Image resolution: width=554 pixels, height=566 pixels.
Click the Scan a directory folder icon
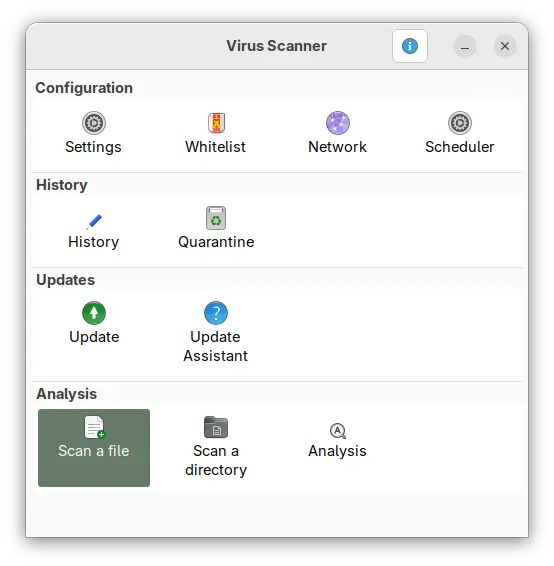[x=216, y=427]
